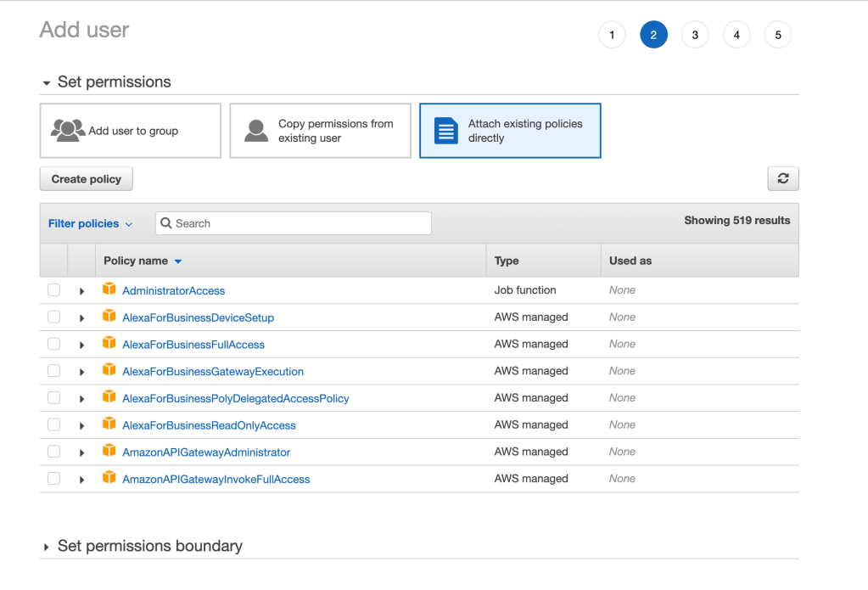Click the user icon on Copy permissions card

pyautogui.click(x=255, y=130)
